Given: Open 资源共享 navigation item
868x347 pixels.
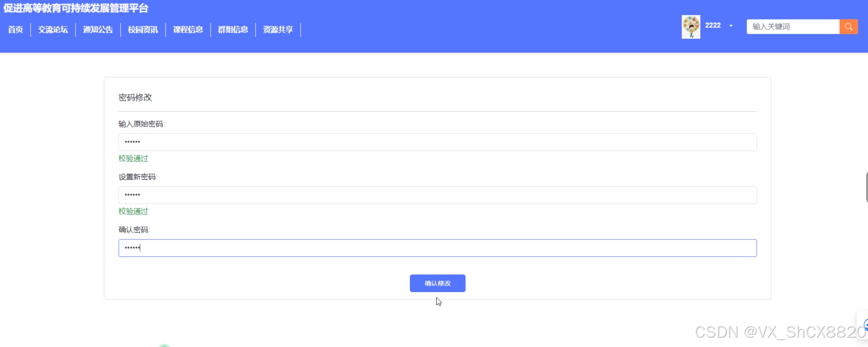Looking at the screenshot, I should tap(278, 30).
